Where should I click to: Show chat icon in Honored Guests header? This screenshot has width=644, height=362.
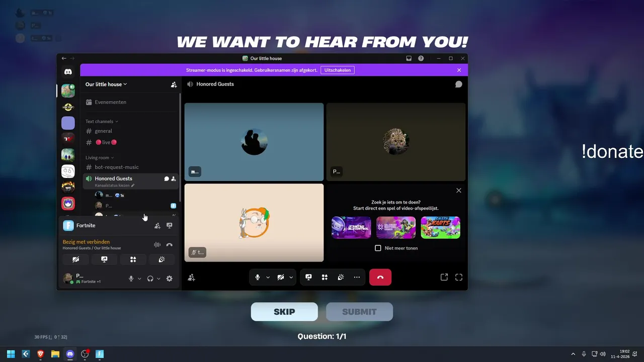coord(458,84)
